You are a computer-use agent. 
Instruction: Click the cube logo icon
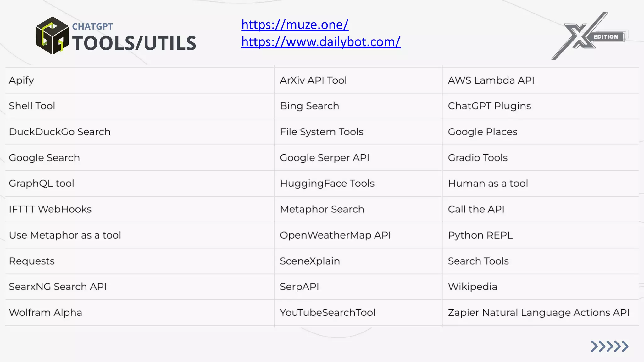point(52,36)
